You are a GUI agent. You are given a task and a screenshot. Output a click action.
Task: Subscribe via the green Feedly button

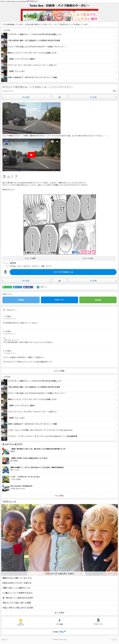[98, 300]
